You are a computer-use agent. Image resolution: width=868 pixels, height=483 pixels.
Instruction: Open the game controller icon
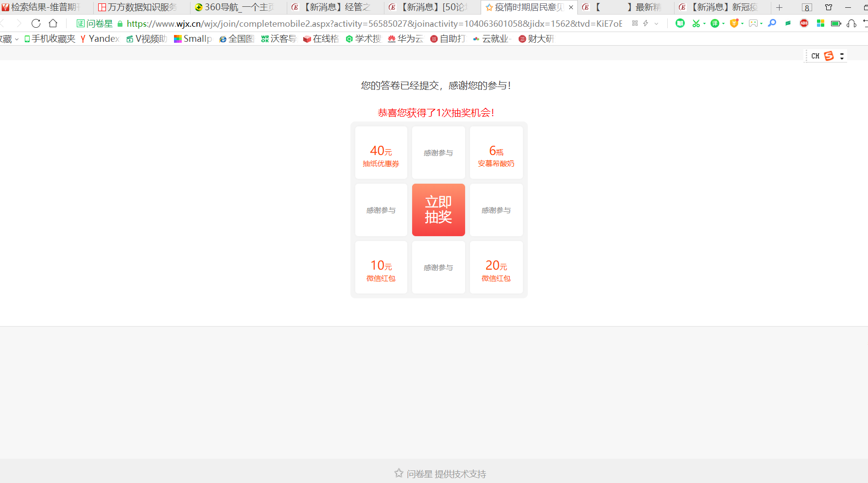click(x=753, y=23)
